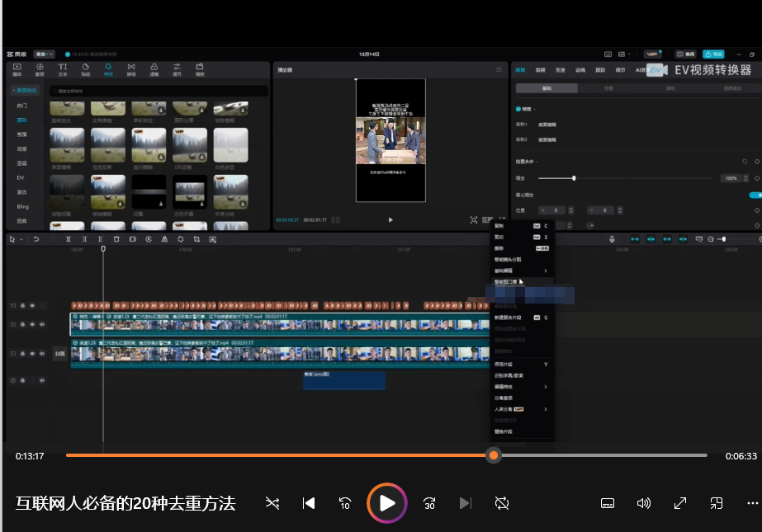
Task: Collapse the 画面特效 category in sidebar
Action: 24,90
